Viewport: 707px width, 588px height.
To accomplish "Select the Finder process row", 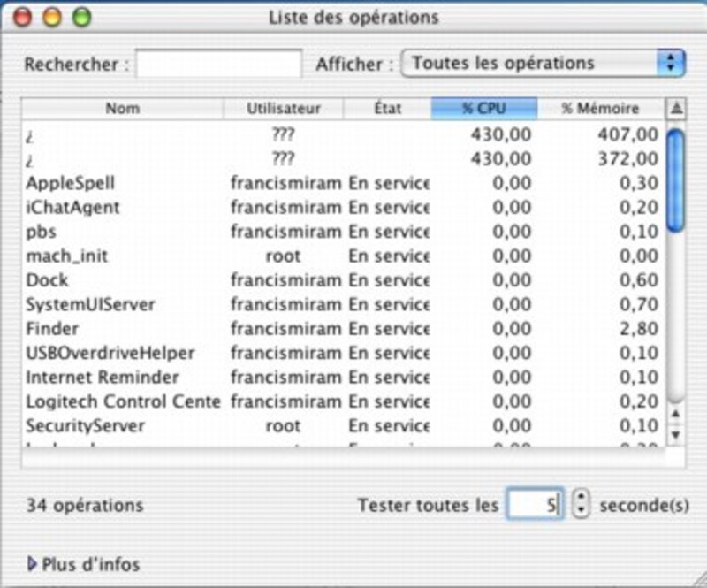I will pyautogui.click(x=343, y=329).
